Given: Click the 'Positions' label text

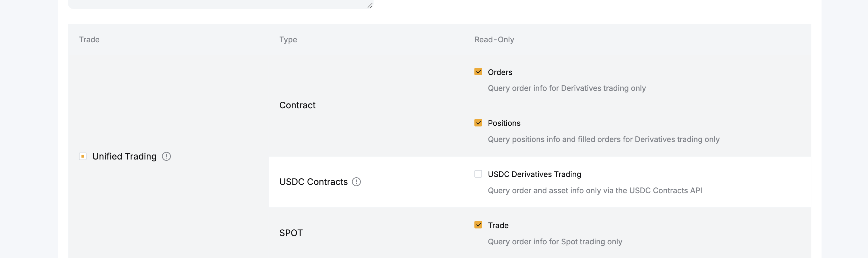Looking at the screenshot, I should tap(504, 123).
